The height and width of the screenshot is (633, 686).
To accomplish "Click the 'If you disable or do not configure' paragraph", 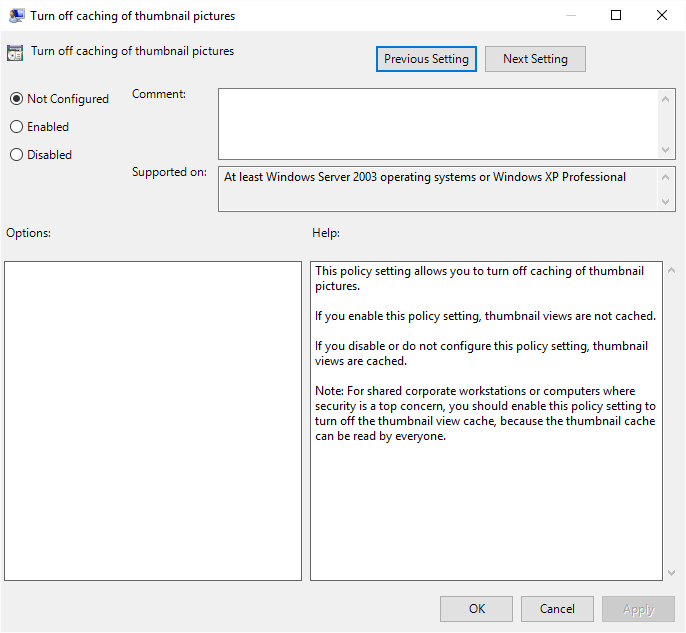I will [481, 353].
